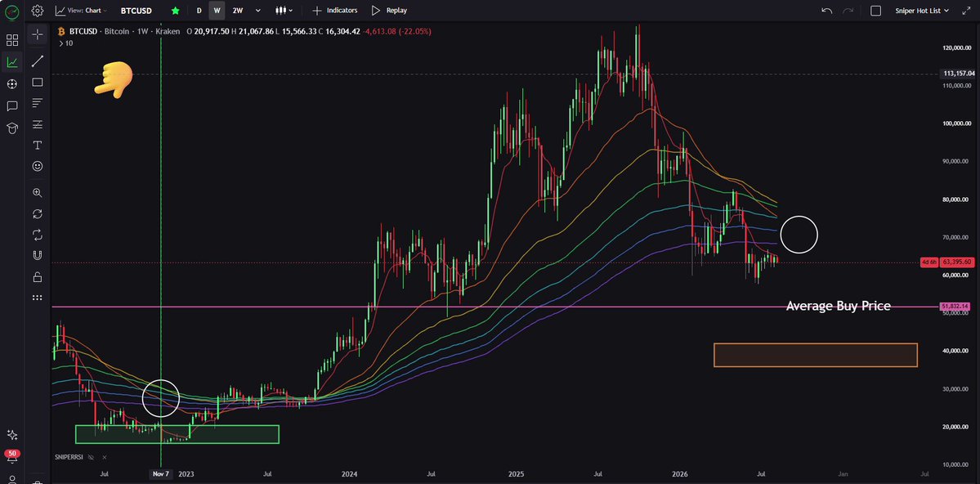980x484 pixels.
Task: Select the trend line drawing tool
Action: pos(38,60)
